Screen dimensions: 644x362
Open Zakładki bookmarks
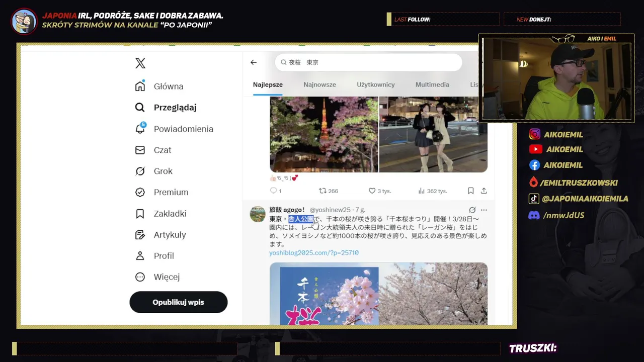click(x=160, y=214)
